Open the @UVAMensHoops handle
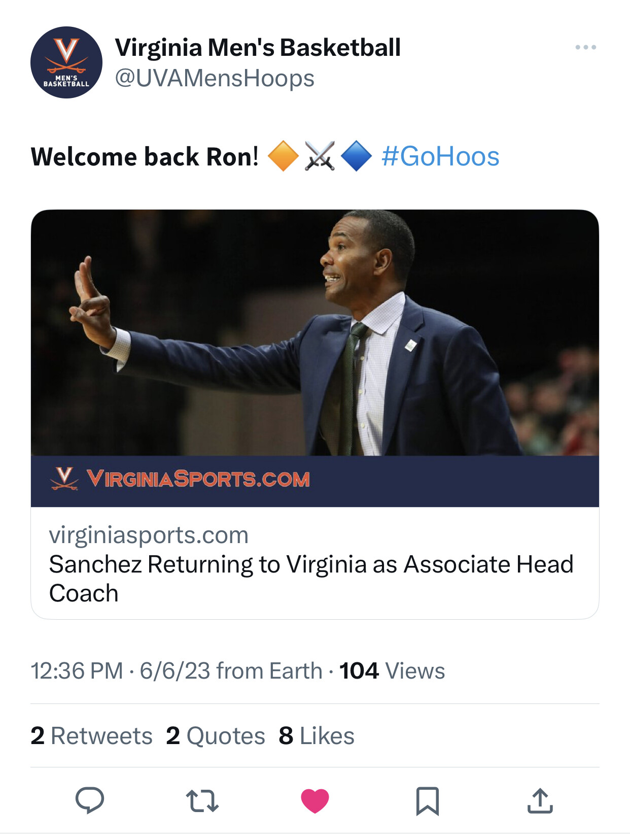This screenshot has height=840, width=630. click(x=215, y=78)
